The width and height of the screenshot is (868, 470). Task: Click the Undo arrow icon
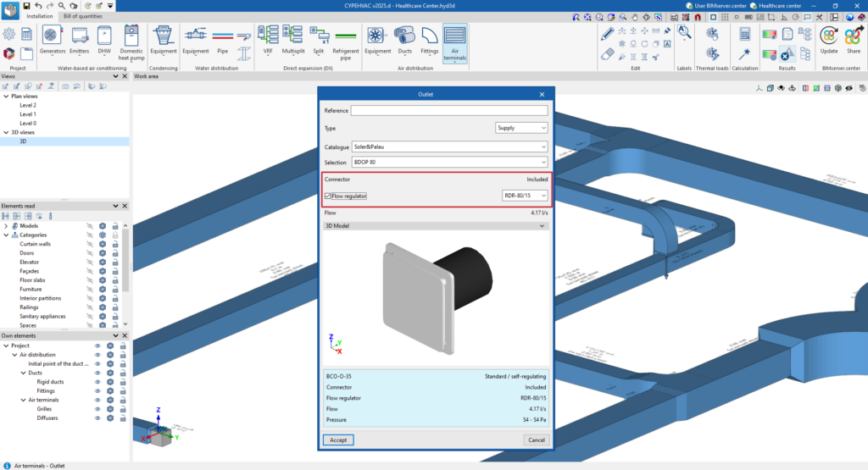(38, 6)
